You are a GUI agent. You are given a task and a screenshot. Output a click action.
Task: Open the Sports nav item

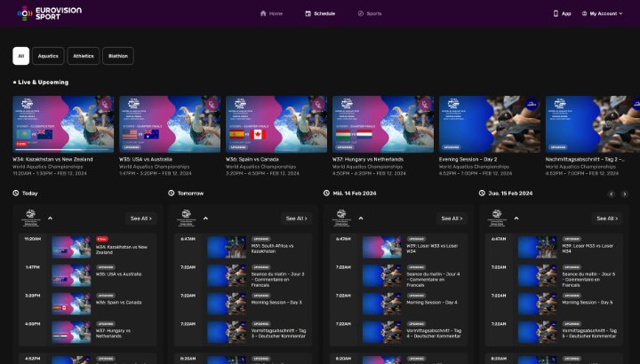[370, 13]
